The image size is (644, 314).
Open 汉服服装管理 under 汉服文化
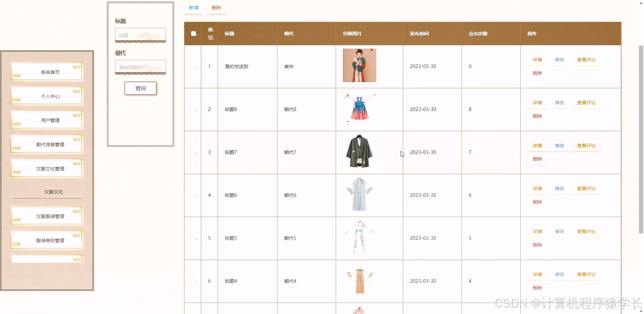coord(47,216)
